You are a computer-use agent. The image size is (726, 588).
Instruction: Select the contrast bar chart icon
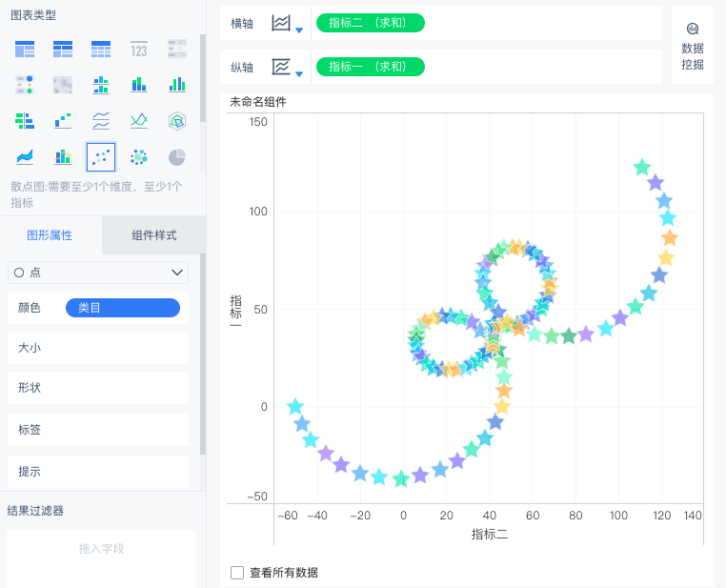[25, 121]
